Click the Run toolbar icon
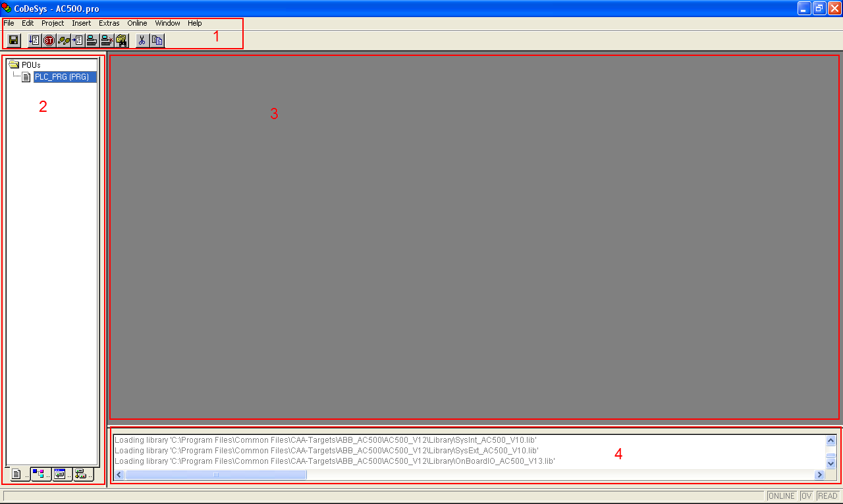Screen dimensions: 843x504 (x=35, y=41)
